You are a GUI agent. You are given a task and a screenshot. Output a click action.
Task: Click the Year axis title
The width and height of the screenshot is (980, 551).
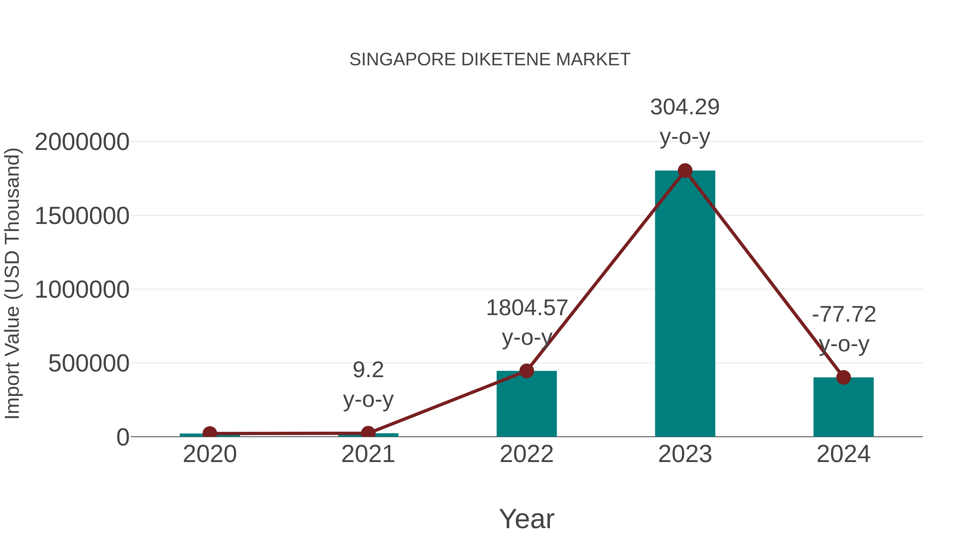[x=526, y=519]
